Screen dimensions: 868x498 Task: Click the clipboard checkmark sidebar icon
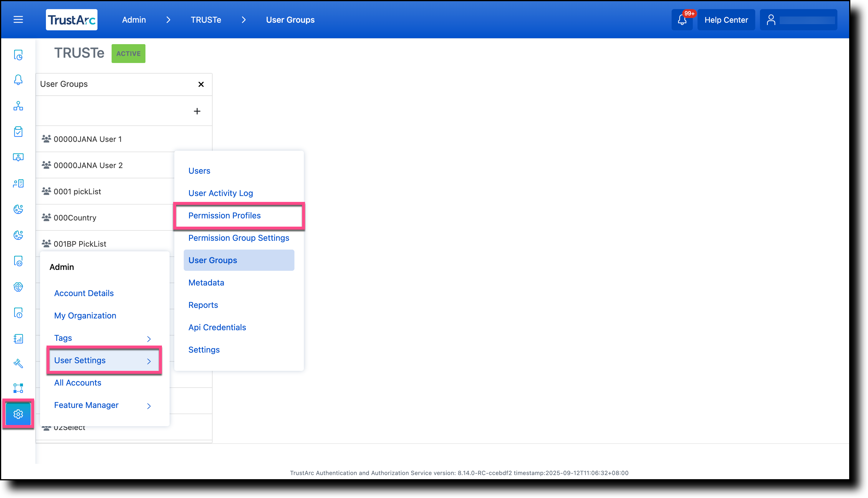tap(18, 132)
